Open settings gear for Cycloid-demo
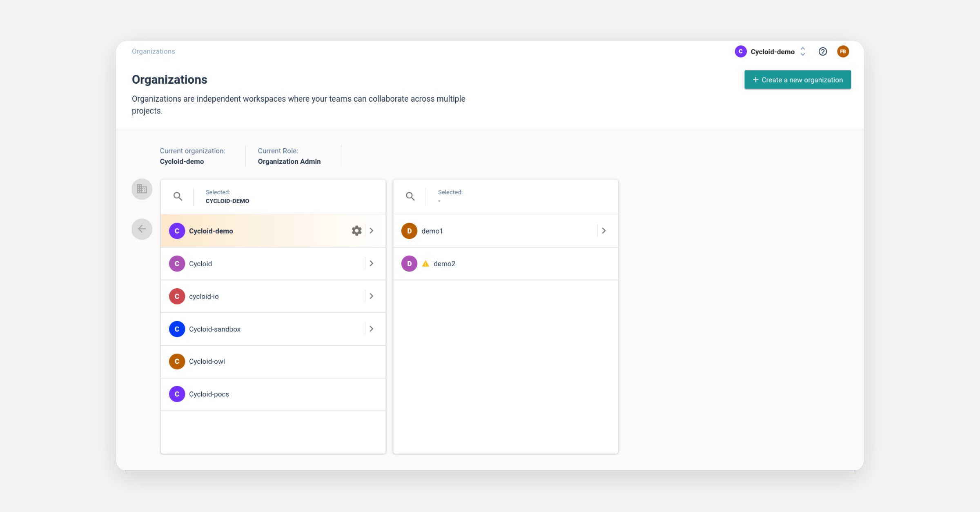The height and width of the screenshot is (512, 980). pos(356,231)
